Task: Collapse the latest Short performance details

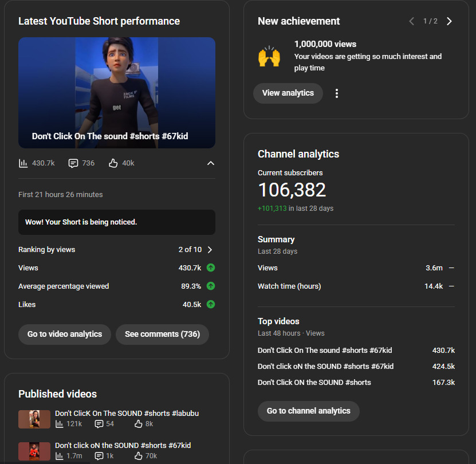Action: coord(211,163)
